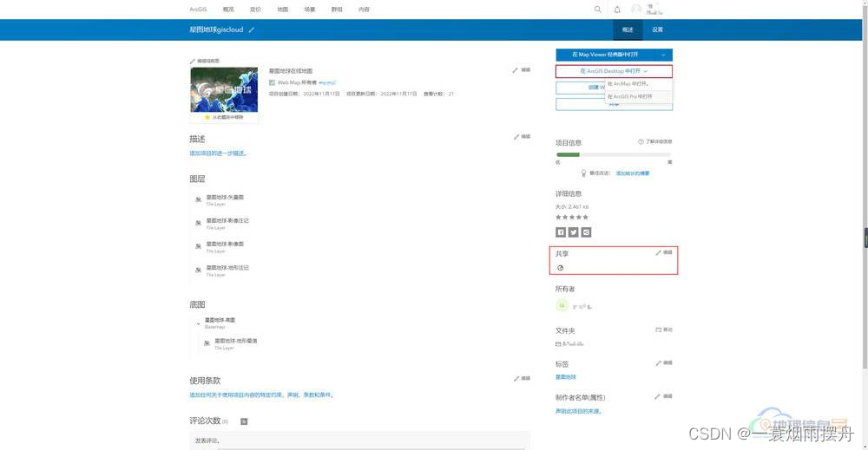Viewport: 868px width, 450px height.
Task: Click the search magnifier icon in top bar
Action: point(597,10)
